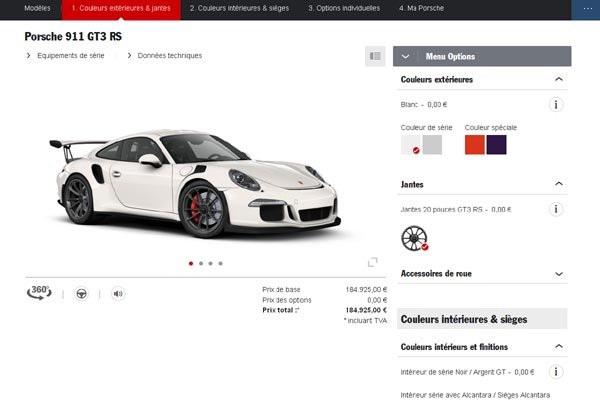Screen dimensions: 600x400
Task: Switch to Couleurs intérieures & sièges tab
Action: tap(240, 8)
